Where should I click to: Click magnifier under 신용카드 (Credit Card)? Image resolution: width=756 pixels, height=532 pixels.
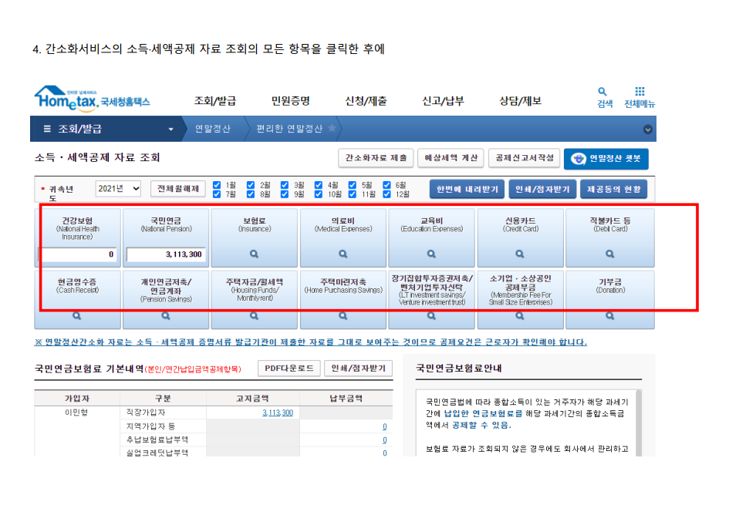tap(520, 254)
